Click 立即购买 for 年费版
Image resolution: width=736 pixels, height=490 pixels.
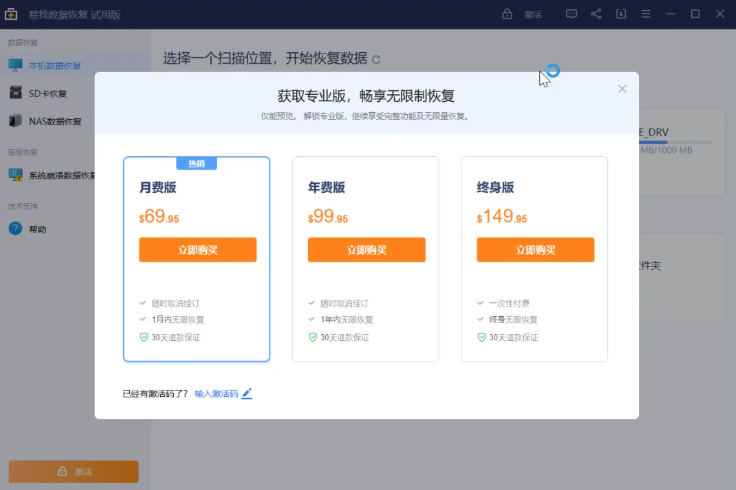367,250
